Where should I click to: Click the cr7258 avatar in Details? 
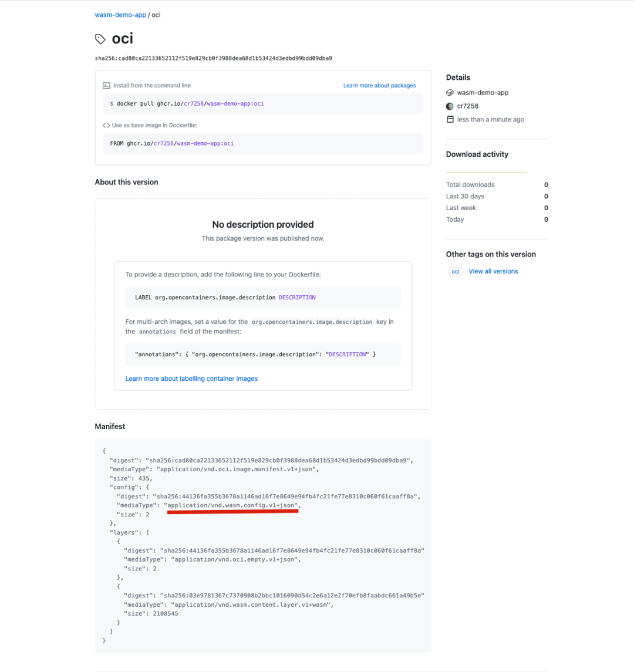coord(450,106)
